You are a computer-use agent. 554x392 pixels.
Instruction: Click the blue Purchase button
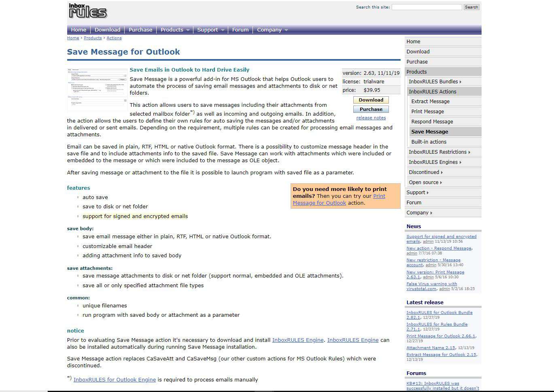tap(371, 109)
